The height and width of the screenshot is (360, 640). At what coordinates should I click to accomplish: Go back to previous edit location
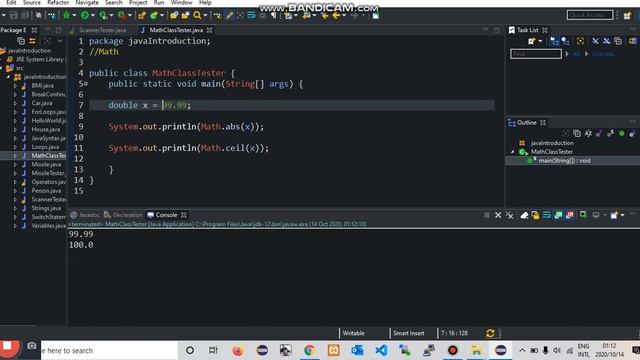[x=325, y=16]
